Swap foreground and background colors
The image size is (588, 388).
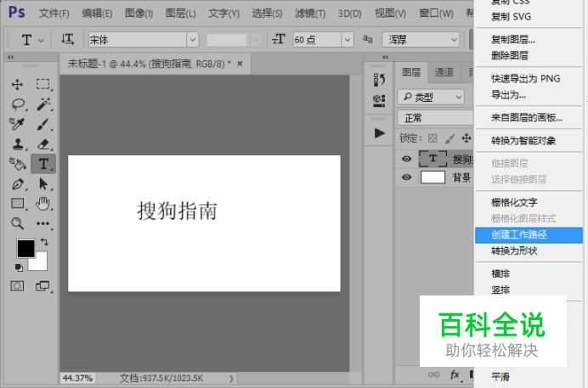coord(44,242)
